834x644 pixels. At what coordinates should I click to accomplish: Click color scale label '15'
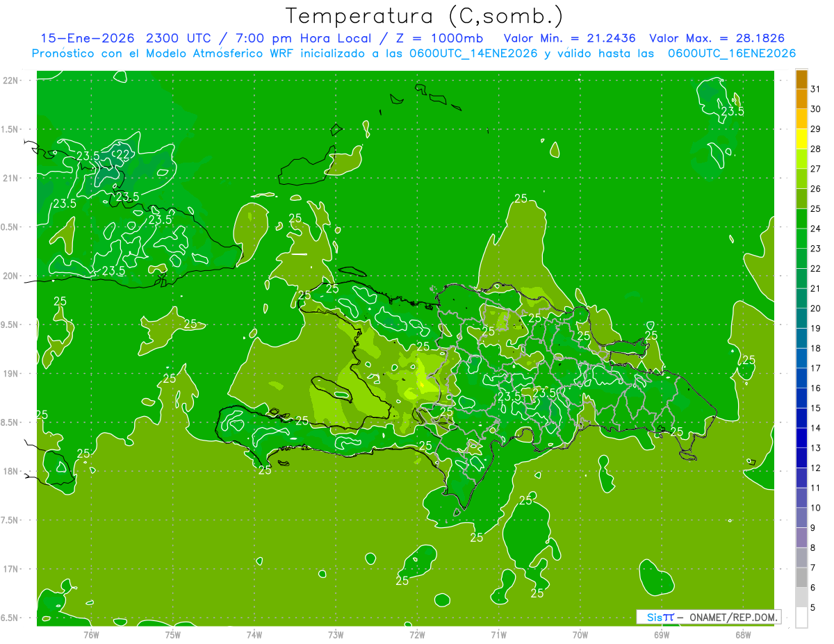[x=815, y=408]
